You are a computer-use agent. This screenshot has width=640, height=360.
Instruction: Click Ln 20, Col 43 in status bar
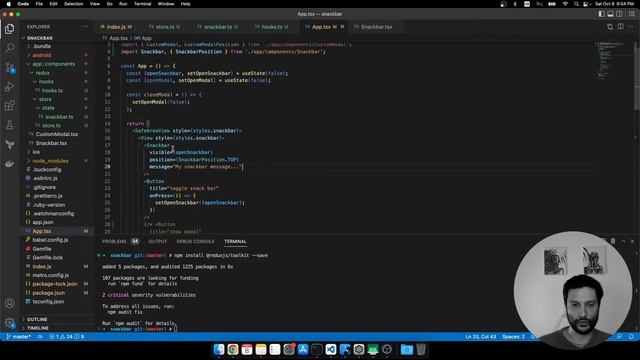(480, 337)
